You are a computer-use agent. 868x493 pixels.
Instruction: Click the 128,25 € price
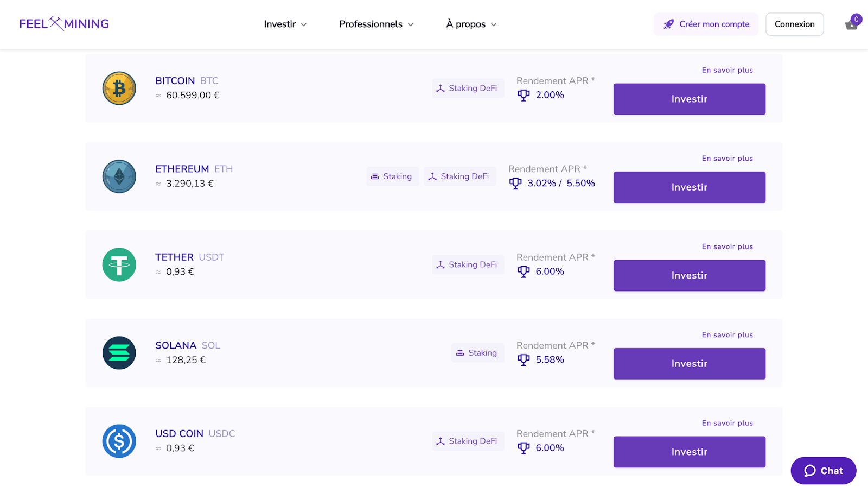click(186, 360)
